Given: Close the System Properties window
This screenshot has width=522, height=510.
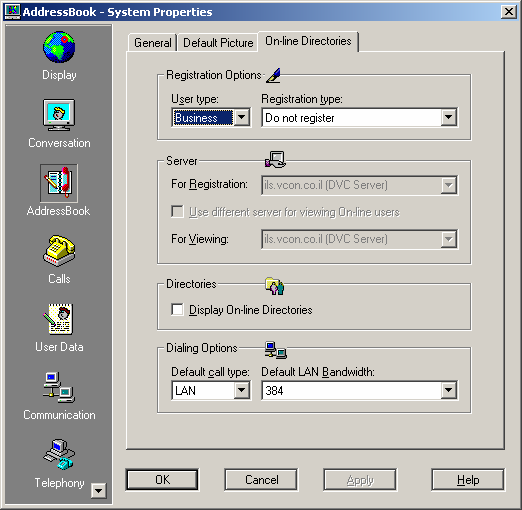Looking at the screenshot, I should tap(509, 12).
